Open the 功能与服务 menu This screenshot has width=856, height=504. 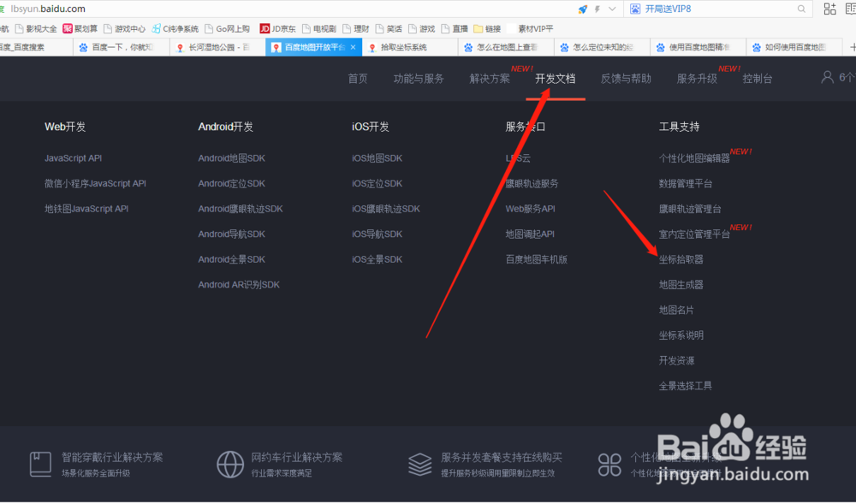point(419,79)
